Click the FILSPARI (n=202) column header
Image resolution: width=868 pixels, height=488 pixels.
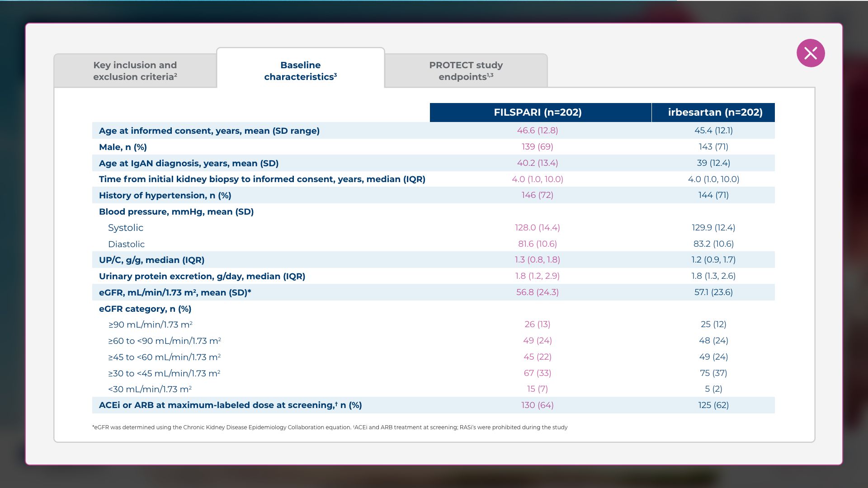tap(538, 113)
